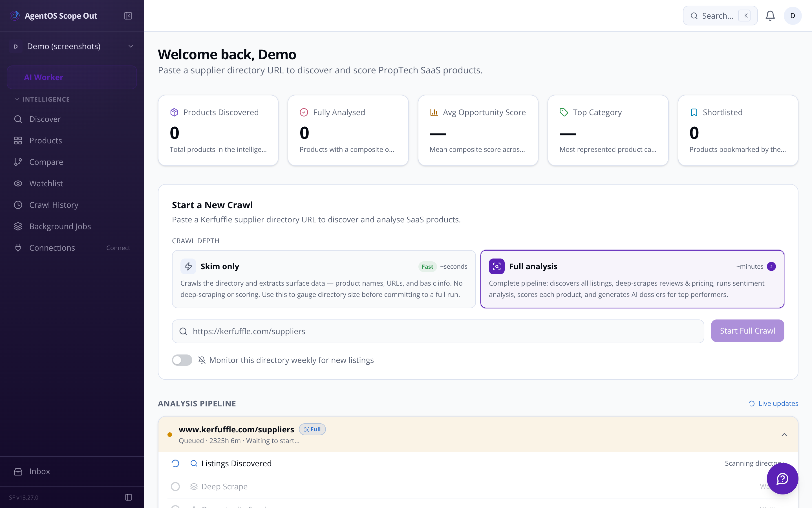Toggle weekly directory monitoring switch
Viewport: 812px width, 508px height.
182,360
